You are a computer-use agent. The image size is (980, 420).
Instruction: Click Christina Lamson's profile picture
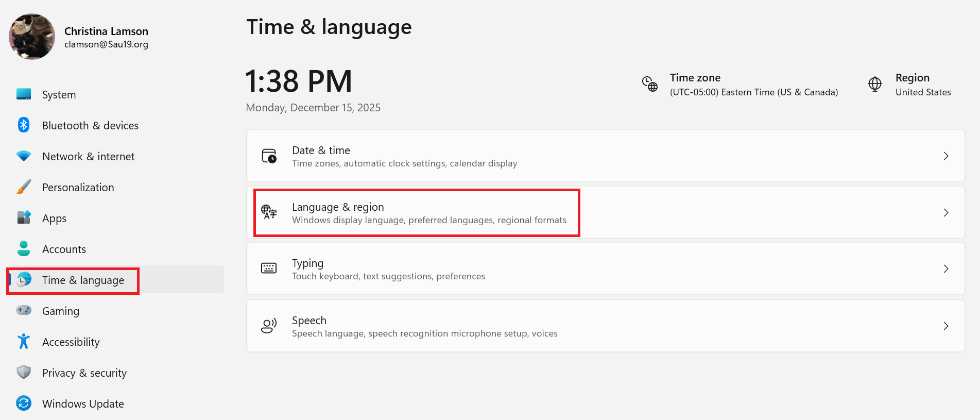click(x=32, y=37)
